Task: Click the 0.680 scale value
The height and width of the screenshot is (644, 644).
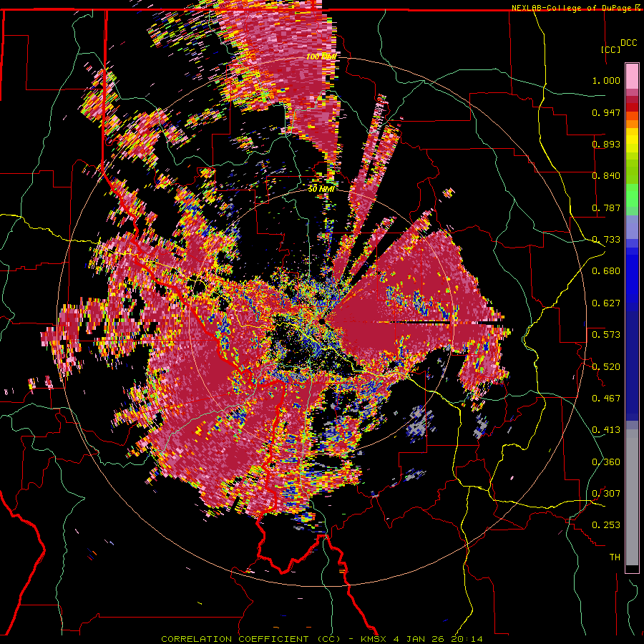Action: pos(606,271)
